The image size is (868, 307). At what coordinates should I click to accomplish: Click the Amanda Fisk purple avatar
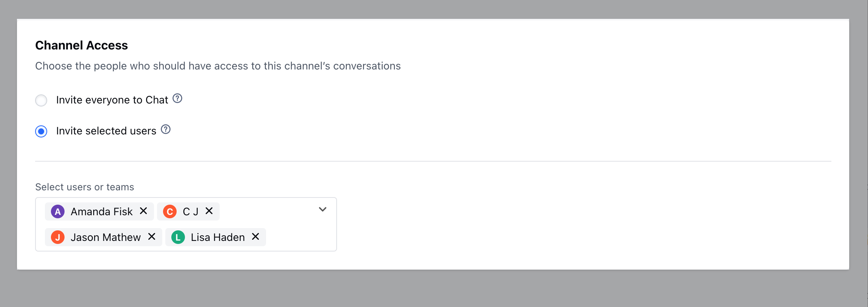coord(58,211)
